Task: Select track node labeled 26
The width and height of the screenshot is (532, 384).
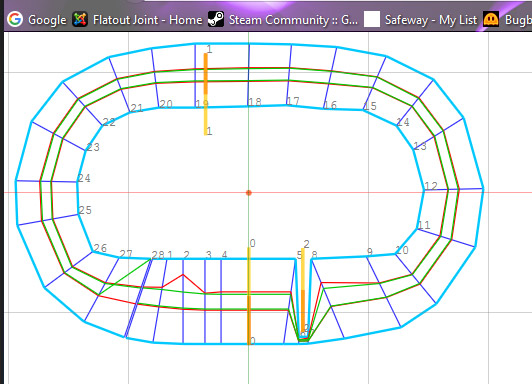Action: pyautogui.click(x=100, y=248)
